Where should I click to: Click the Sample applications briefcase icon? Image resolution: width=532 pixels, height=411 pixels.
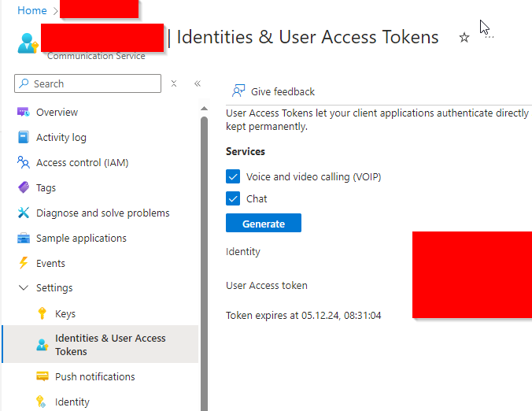(23, 238)
